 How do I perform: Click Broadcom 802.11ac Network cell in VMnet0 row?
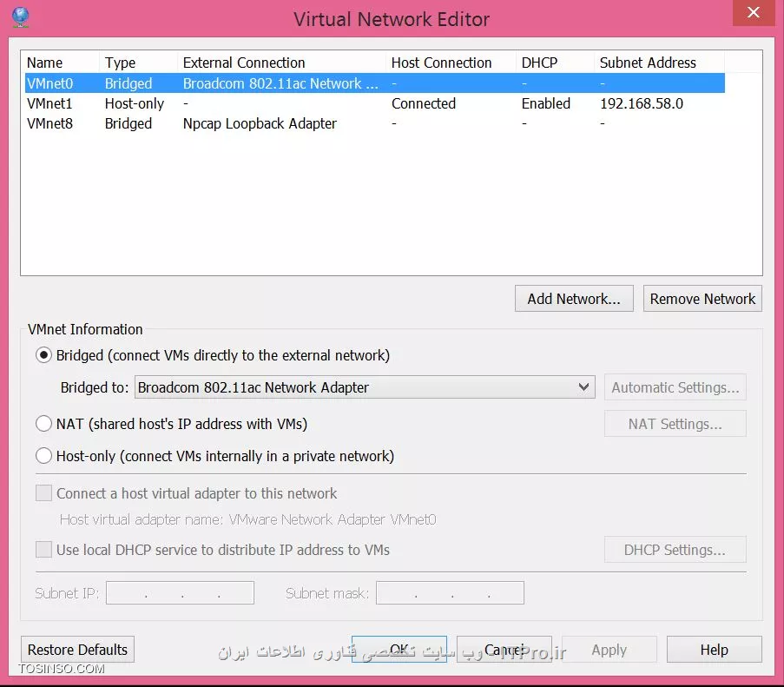280,83
